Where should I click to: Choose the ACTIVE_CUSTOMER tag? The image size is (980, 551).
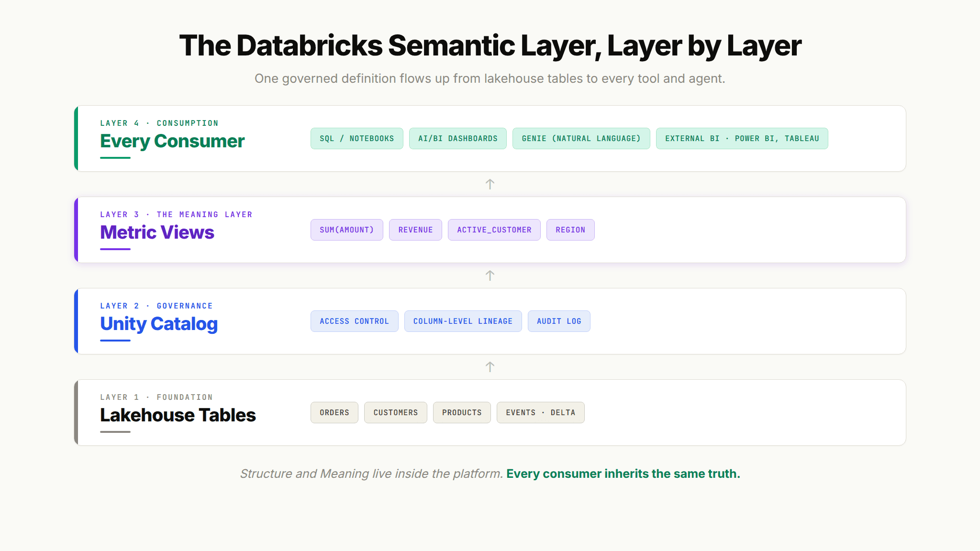point(494,230)
